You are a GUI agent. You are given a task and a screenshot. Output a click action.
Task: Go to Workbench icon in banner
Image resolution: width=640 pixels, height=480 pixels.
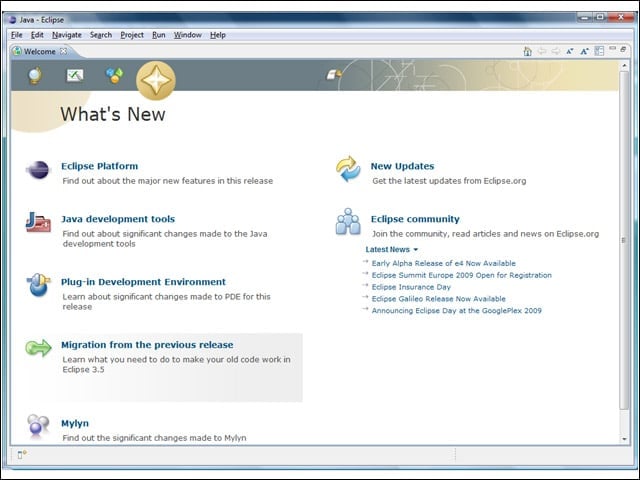pyautogui.click(x=334, y=75)
